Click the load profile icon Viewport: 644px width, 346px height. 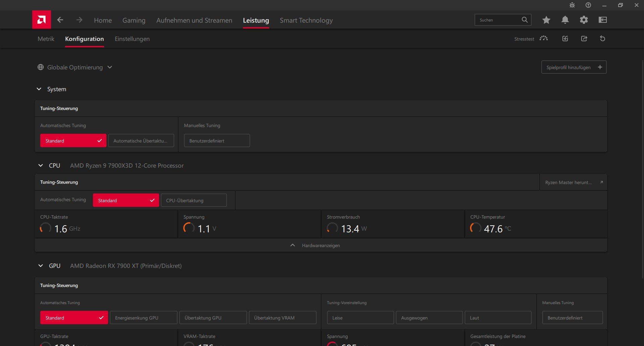[x=565, y=39]
